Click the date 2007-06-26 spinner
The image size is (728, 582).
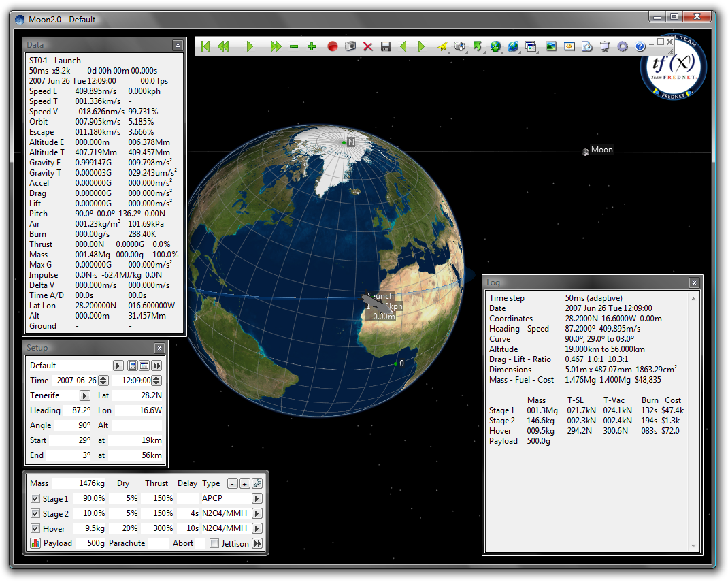pyautogui.click(x=103, y=381)
